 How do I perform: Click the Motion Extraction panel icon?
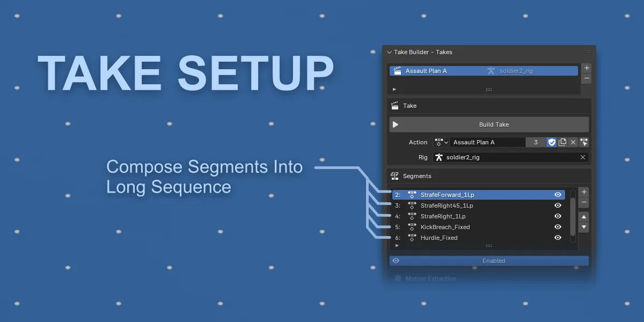pos(398,279)
